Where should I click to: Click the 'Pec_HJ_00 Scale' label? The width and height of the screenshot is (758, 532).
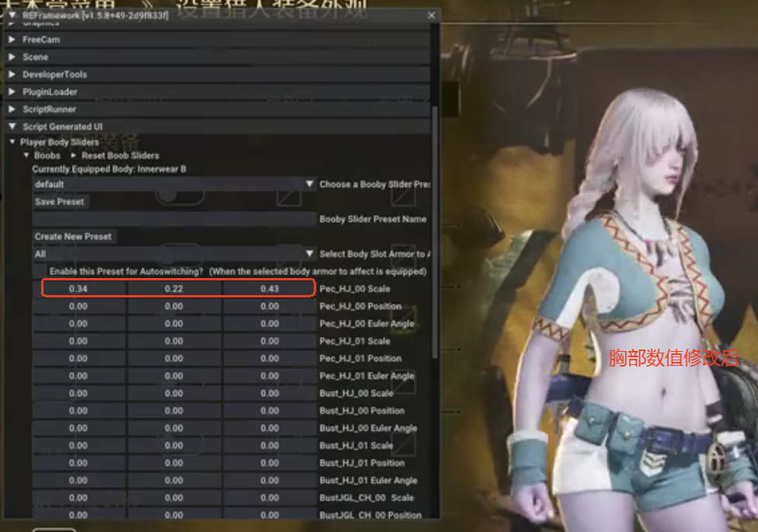355,289
